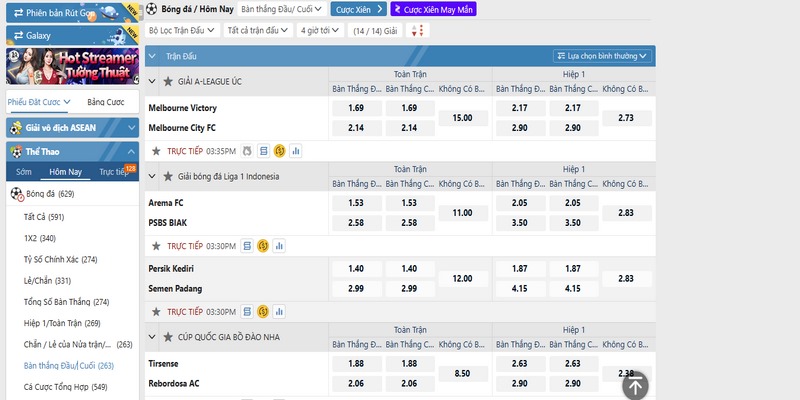
Task: Switch to the Trực tiếp tab
Action: click(115, 172)
